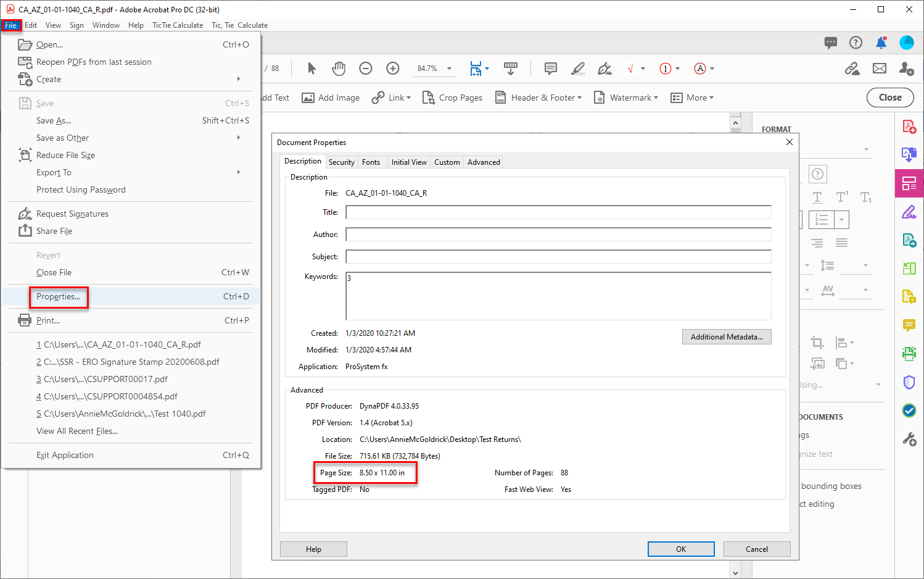
Task: Open the Protect shield tool
Action: point(909,382)
